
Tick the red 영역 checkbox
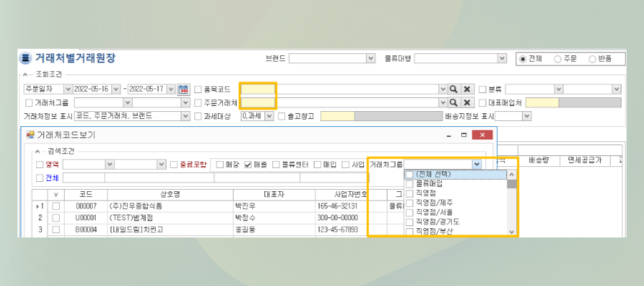pyautogui.click(x=39, y=164)
